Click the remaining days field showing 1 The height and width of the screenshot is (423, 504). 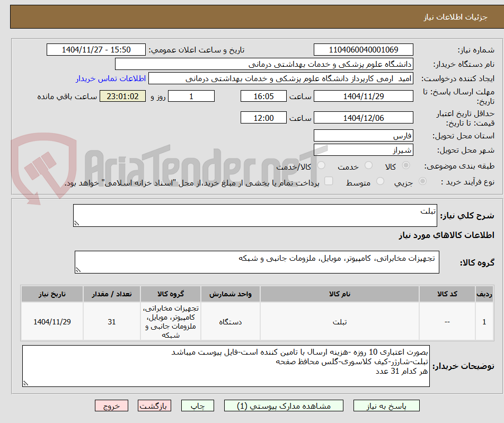click(x=191, y=96)
